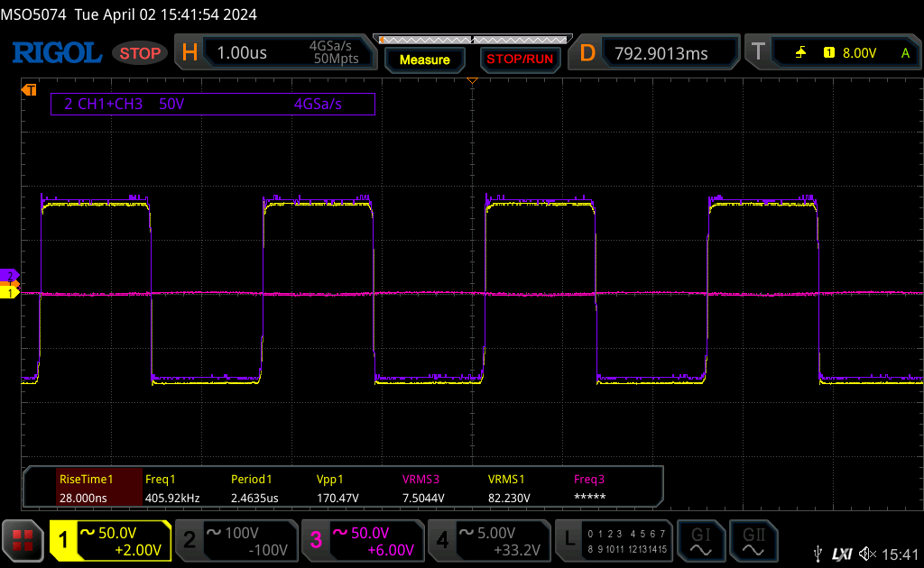
Task: Select the 792.9013ms delay value
Action: 661,53
